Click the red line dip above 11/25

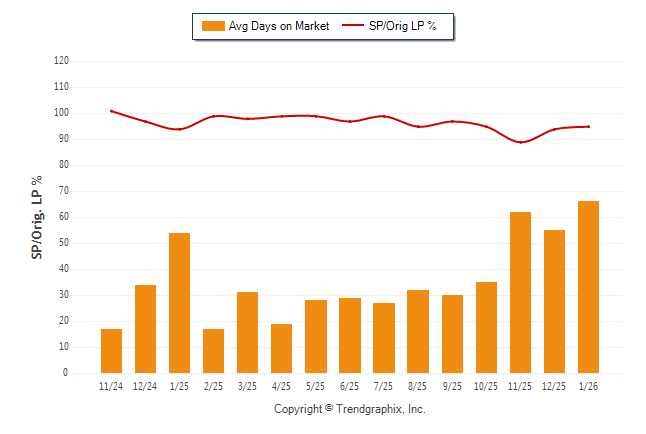tap(521, 142)
